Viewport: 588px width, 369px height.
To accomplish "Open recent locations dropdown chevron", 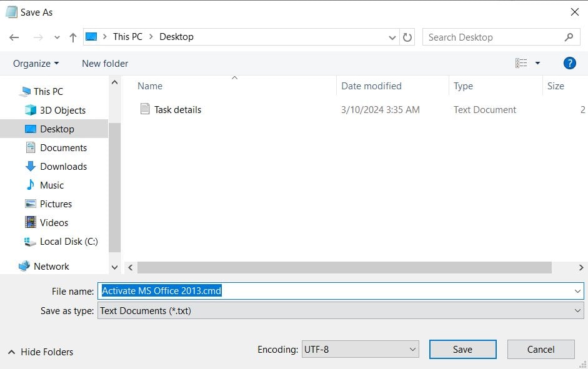I will tap(57, 37).
